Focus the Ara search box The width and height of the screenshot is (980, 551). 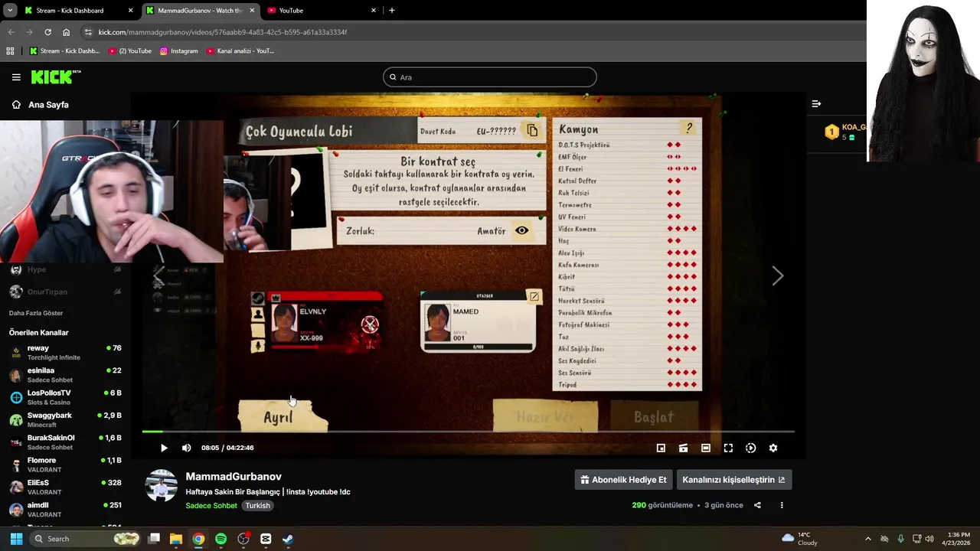click(x=490, y=77)
